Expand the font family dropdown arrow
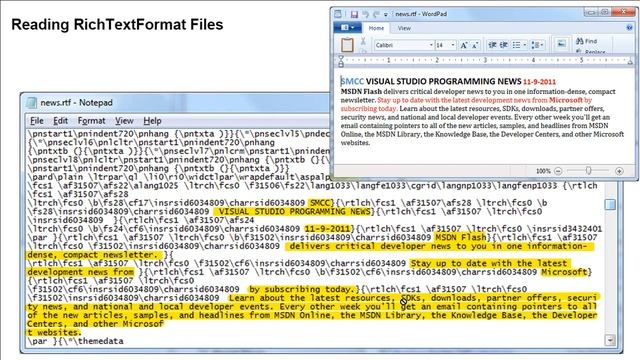This screenshot has height=360, width=640. pos(431,45)
